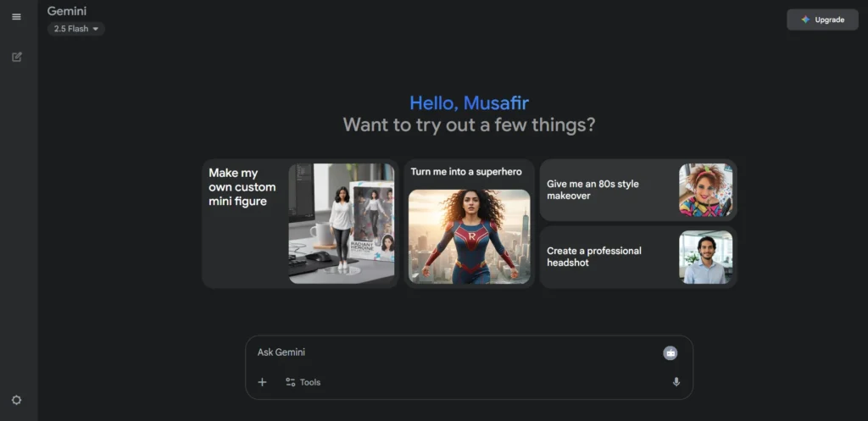Viewport: 868px width, 421px height.
Task: Choose Turn me into a superhero card
Action: (x=469, y=224)
